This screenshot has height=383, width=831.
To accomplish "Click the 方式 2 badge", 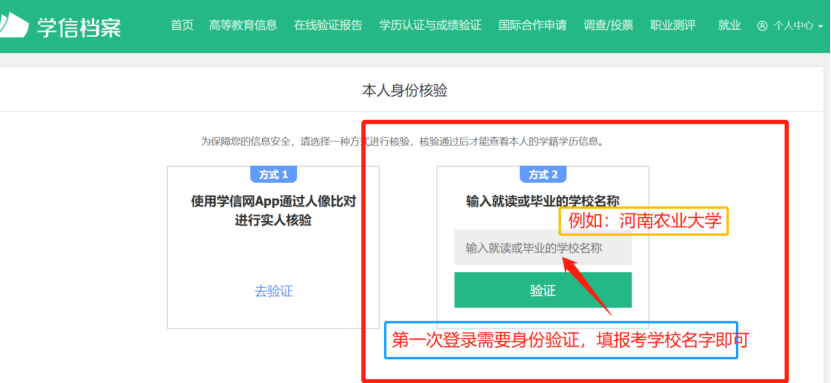I will [x=543, y=174].
